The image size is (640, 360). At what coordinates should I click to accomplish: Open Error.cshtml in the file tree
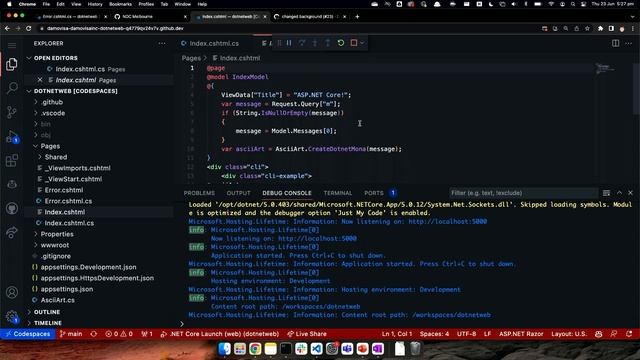click(x=64, y=190)
